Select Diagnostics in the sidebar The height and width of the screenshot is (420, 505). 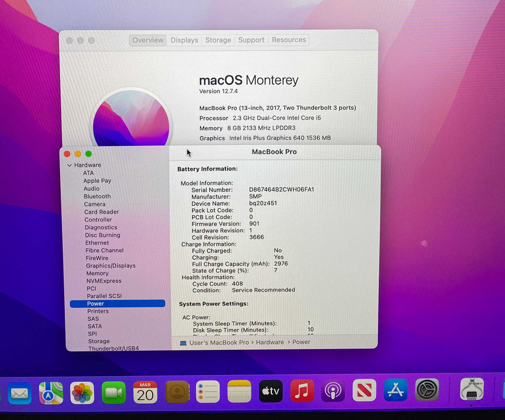(101, 227)
